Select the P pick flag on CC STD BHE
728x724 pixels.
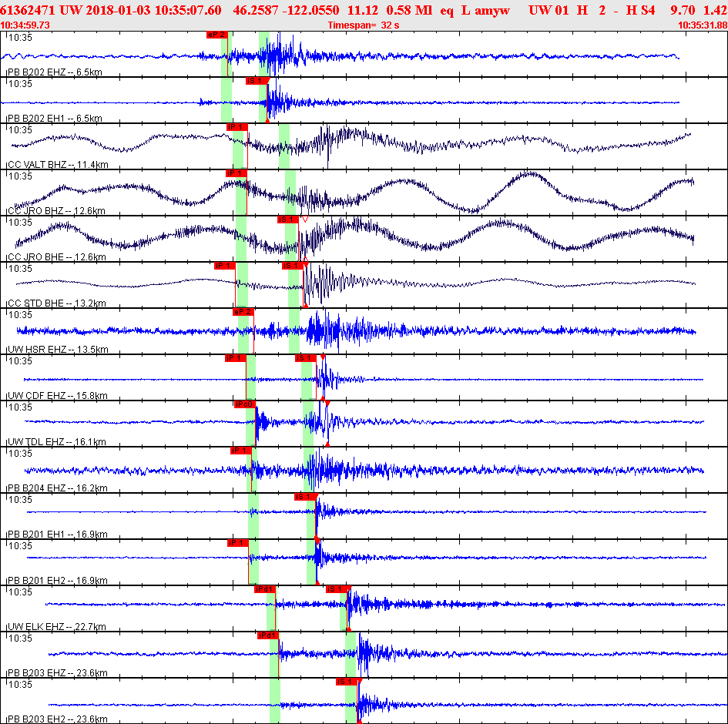click(224, 266)
